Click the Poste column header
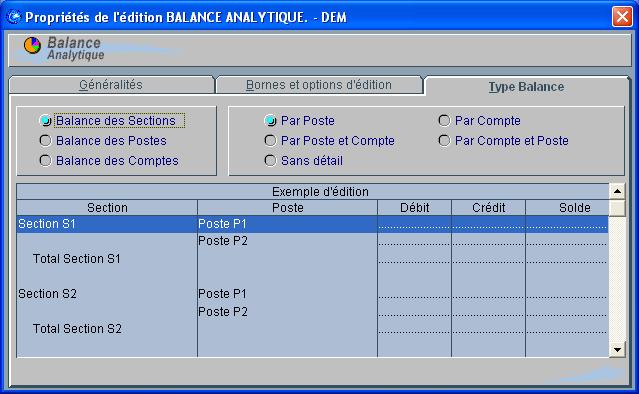Viewport: 639px width, 394px height. [x=288, y=208]
